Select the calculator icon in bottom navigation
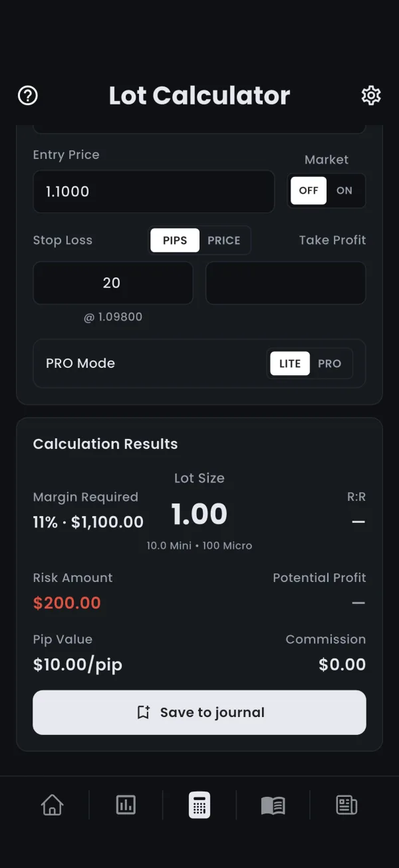This screenshot has width=399, height=868. [199, 805]
